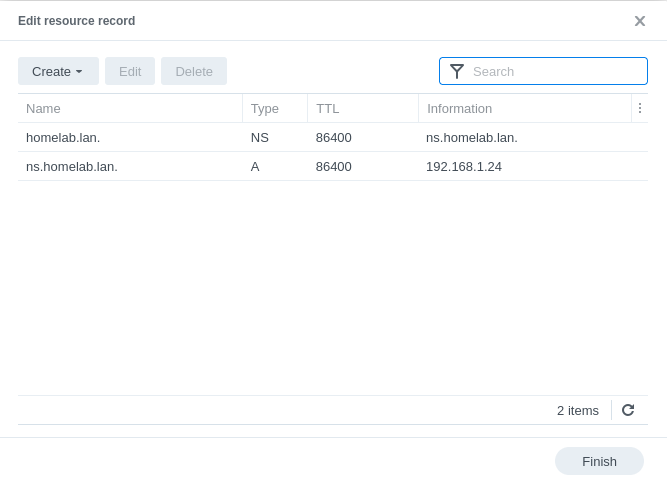Click the 192.168.1.24 information cell
The width and height of the screenshot is (667, 483).
464,166
